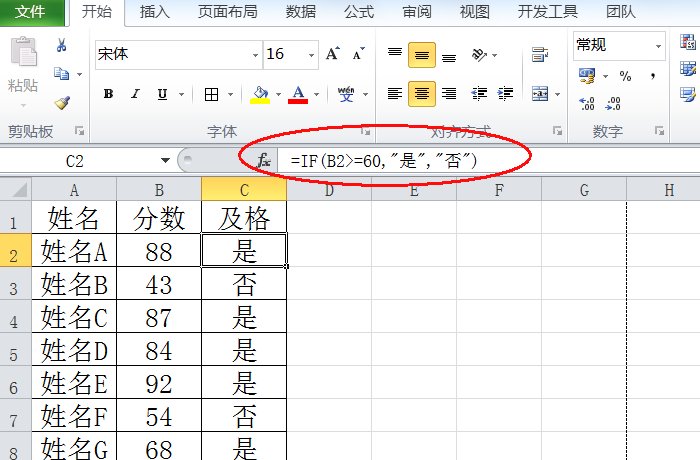
Task: Click Format as Table icon
Action: point(688,69)
